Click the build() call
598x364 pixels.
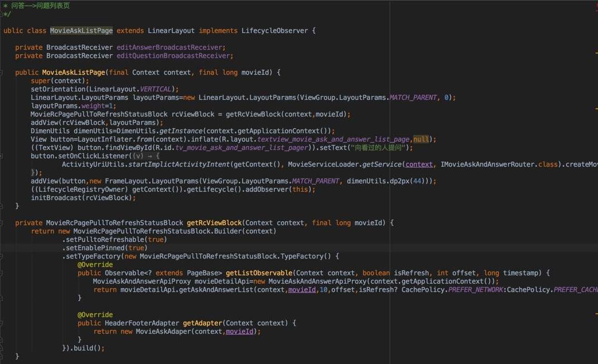[x=88, y=348]
